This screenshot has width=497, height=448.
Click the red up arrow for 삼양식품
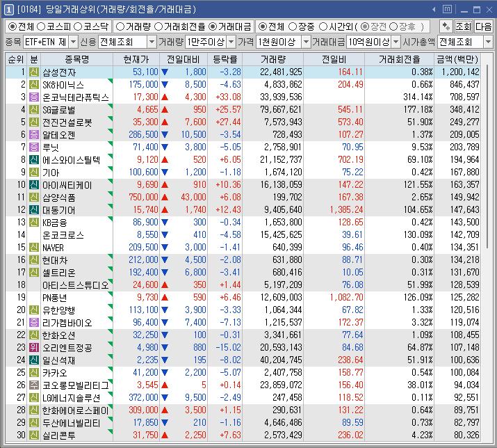click(x=165, y=198)
